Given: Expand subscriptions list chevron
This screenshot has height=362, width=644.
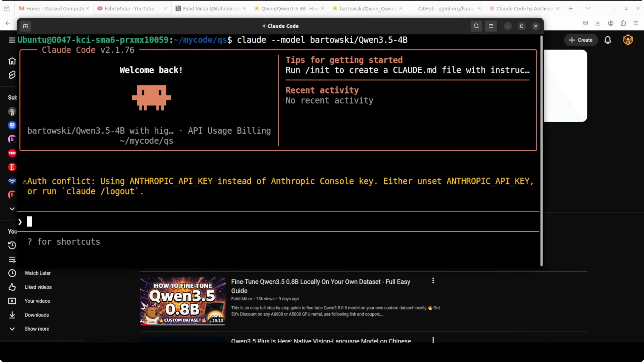Looking at the screenshot, I should click(12, 209).
